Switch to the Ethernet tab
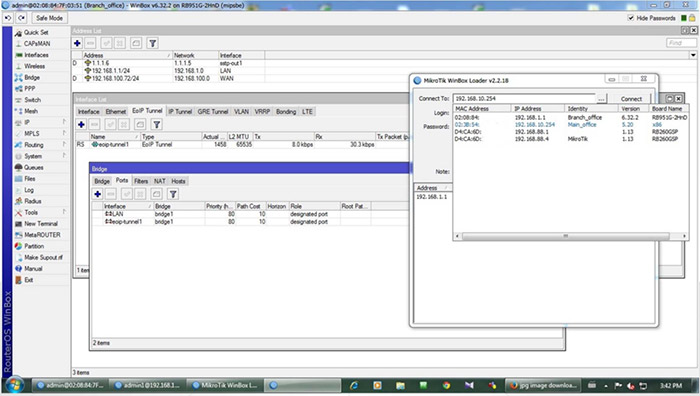 pyautogui.click(x=116, y=112)
